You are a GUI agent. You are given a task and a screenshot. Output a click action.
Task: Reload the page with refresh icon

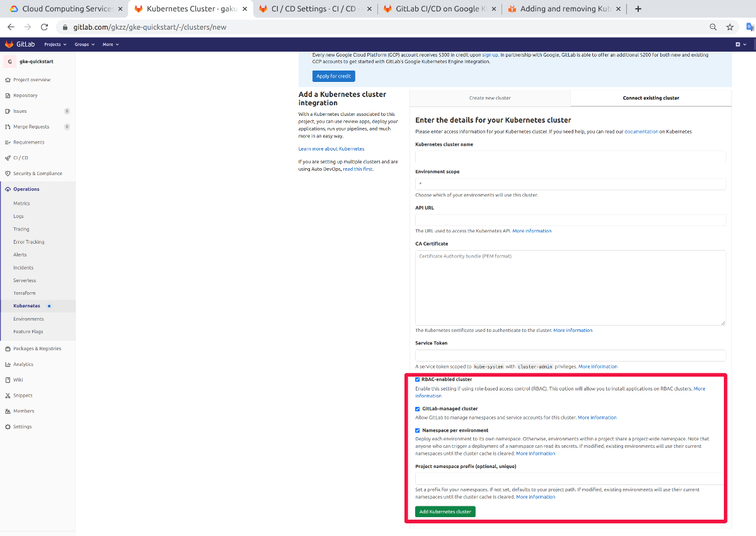[x=44, y=27]
